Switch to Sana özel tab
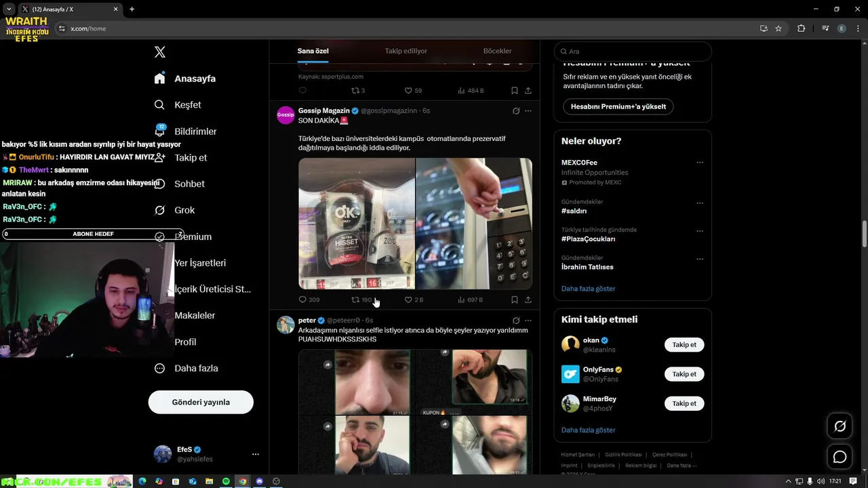The width and height of the screenshot is (868, 488). point(313,51)
